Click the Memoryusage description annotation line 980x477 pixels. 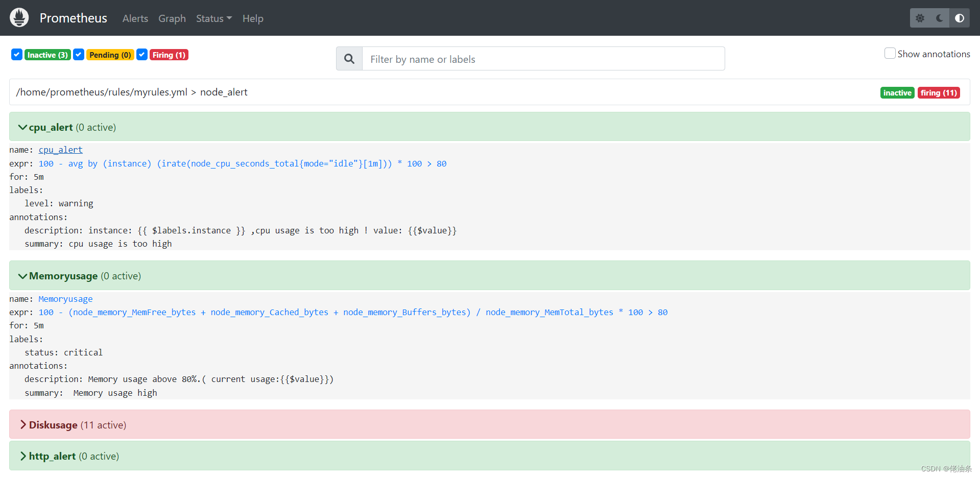pos(179,379)
